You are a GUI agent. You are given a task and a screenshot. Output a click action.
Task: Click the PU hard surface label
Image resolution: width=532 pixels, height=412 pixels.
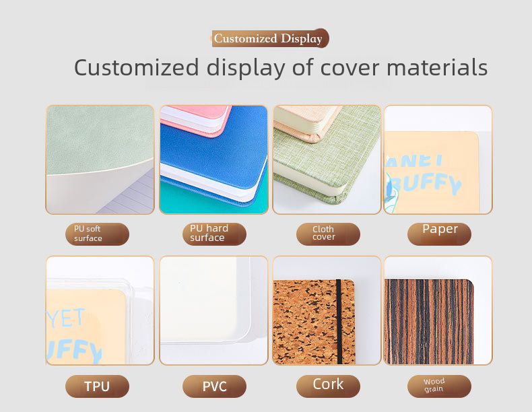pyautogui.click(x=214, y=234)
